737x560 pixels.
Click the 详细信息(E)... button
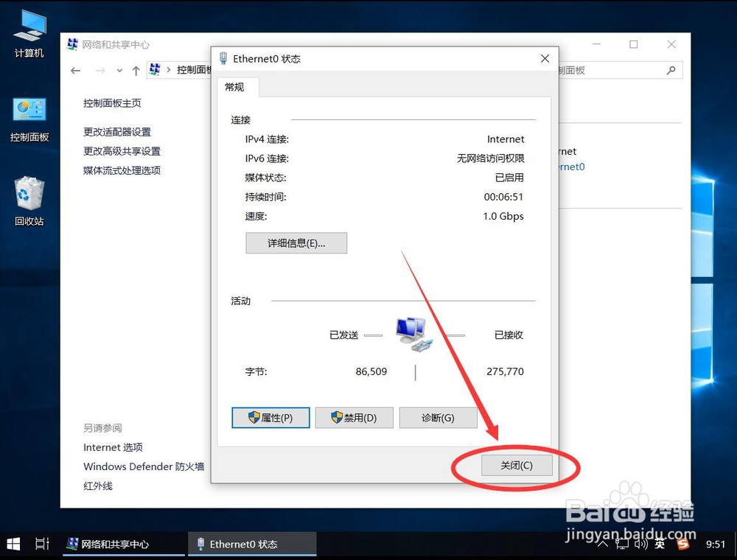point(296,243)
